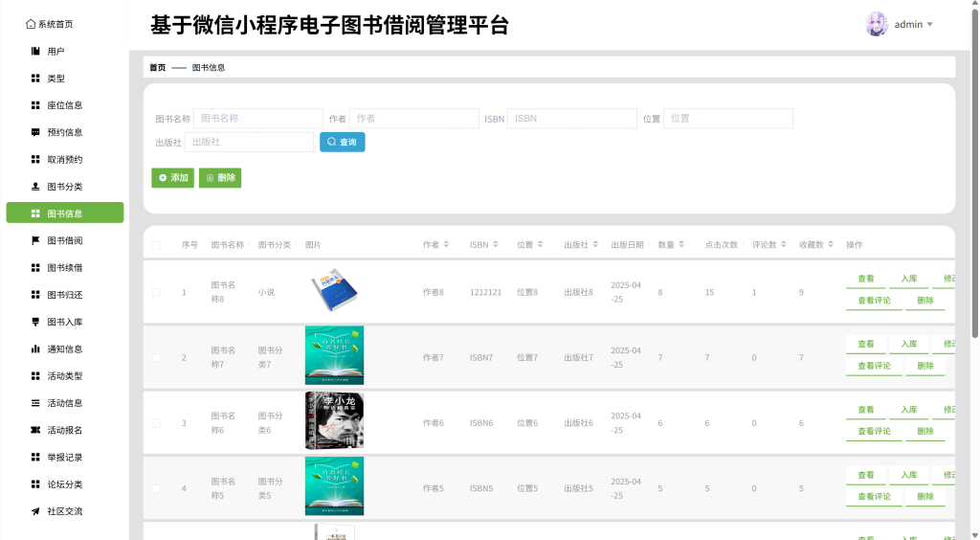
Task: Click the 举报记录 grid icon
Action: click(35, 457)
